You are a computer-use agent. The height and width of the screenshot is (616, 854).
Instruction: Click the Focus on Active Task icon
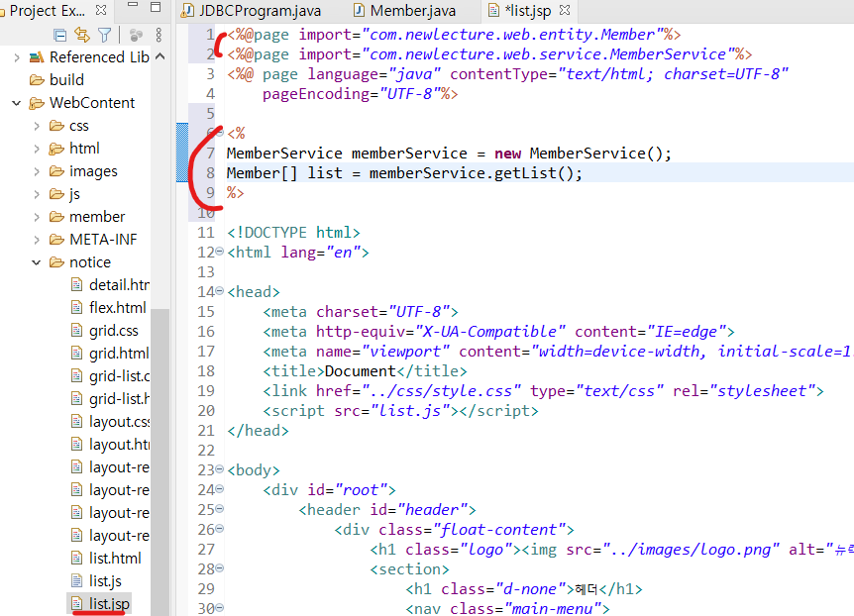[x=136, y=36]
